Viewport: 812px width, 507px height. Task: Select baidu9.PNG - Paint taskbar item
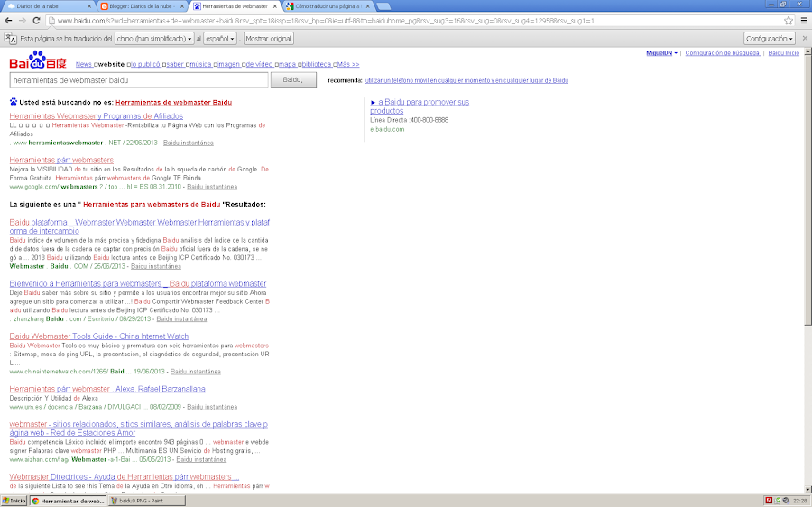pyautogui.click(x=147, y=501)
